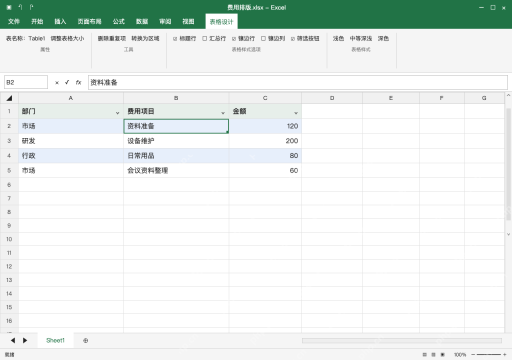Open the 费用项目 column filter dropdown
The width and height of the screenshot is (512, 360).
[x=223, y=113]
